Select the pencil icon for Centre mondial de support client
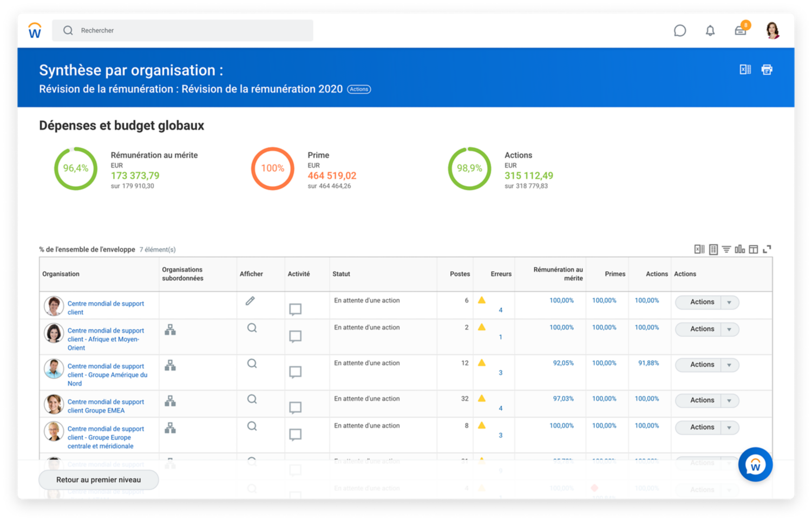 click(250, 300)
